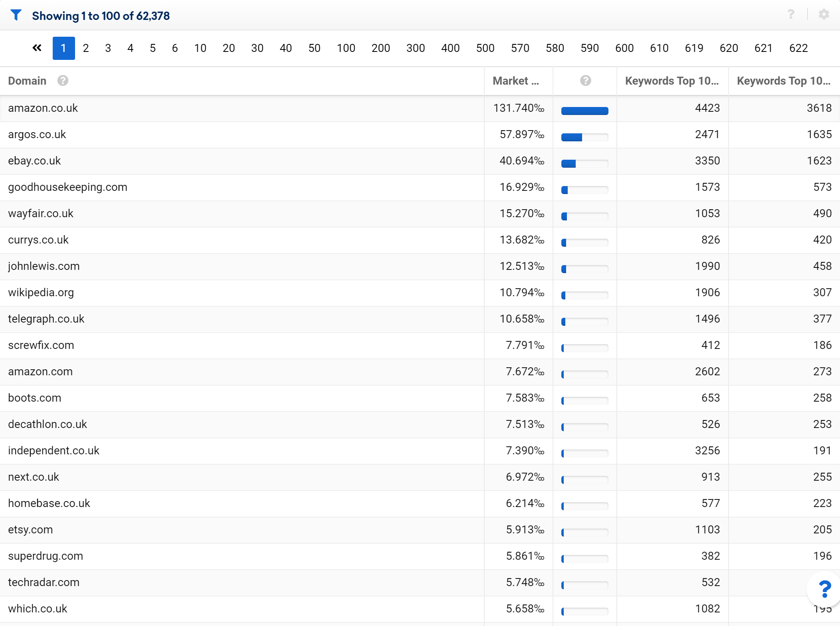Open table settings gear icon
The width and height of the screenshot is (840, 626).
click(x=824, y=15)
